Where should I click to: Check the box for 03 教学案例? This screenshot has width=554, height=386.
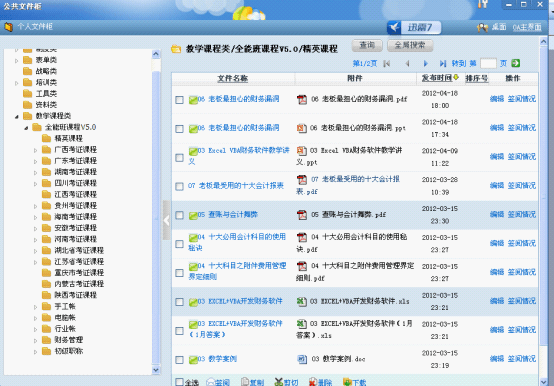pos(179,360)
